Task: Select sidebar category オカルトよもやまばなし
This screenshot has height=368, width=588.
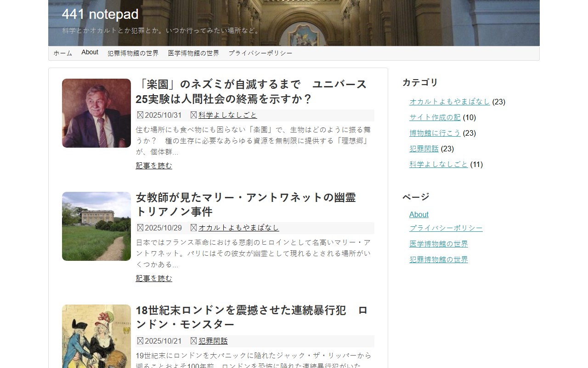Action: point(450,102)
